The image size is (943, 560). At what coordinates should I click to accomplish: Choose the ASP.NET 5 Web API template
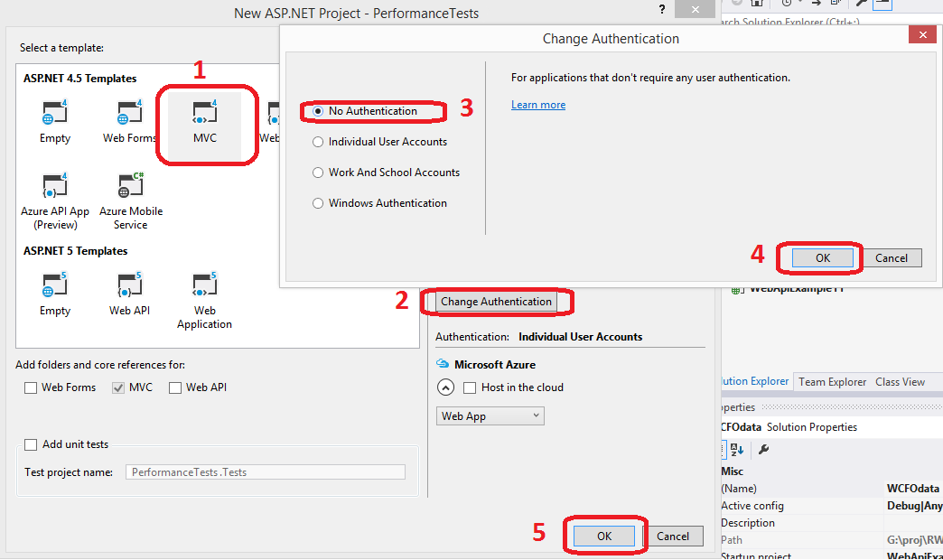coord(129,294)
